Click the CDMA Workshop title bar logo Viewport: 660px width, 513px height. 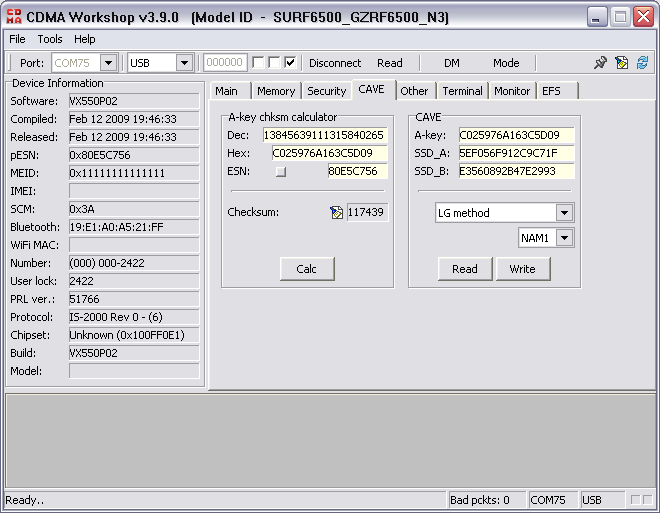14,17
